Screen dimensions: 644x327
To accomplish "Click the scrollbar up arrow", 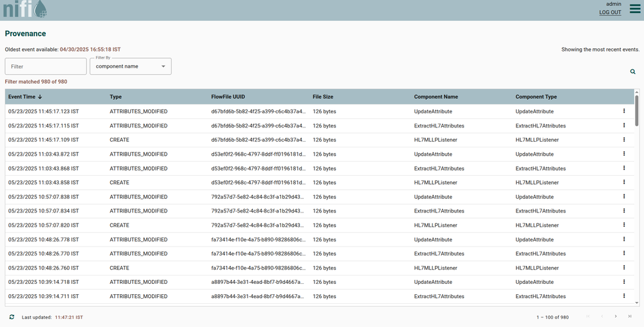I will tap(637, 92).
